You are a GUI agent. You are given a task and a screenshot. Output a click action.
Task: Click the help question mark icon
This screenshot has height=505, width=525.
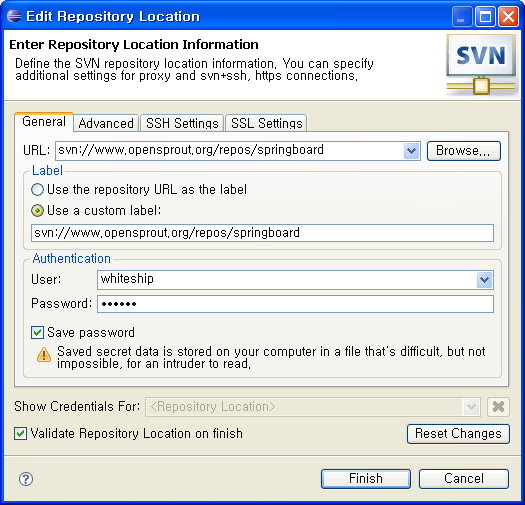tap(26, 479)
